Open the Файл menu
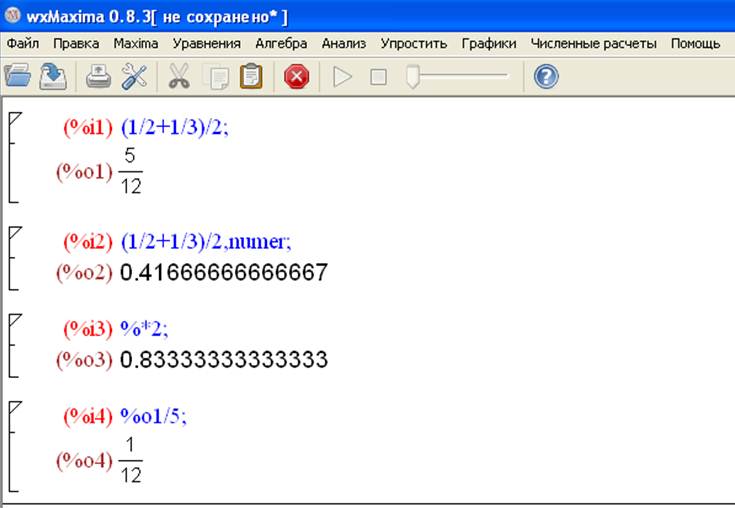 pyautogui.click(x=23, y=44)
